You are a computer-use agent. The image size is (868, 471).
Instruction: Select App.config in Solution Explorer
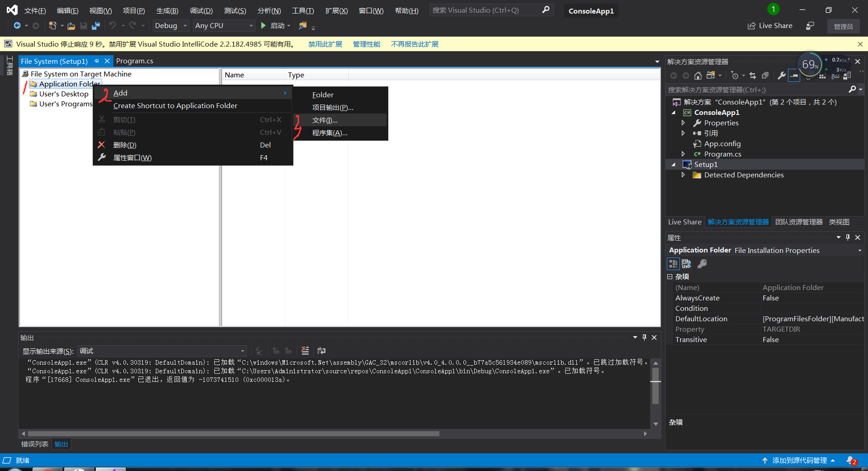coord(722,144)
